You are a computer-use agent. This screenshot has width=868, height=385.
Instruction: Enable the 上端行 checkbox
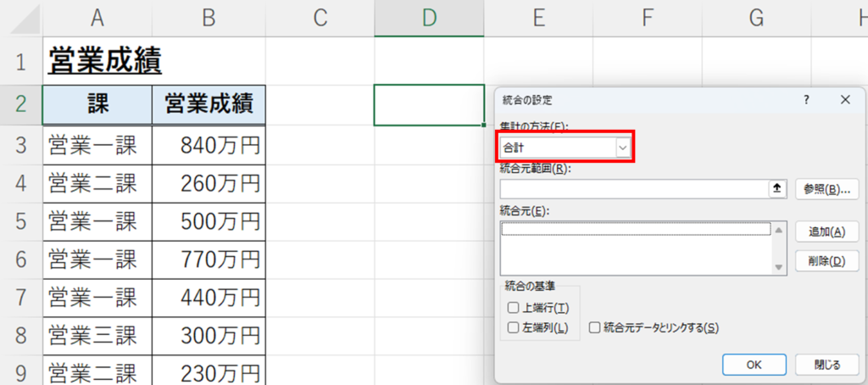(512, 308)
